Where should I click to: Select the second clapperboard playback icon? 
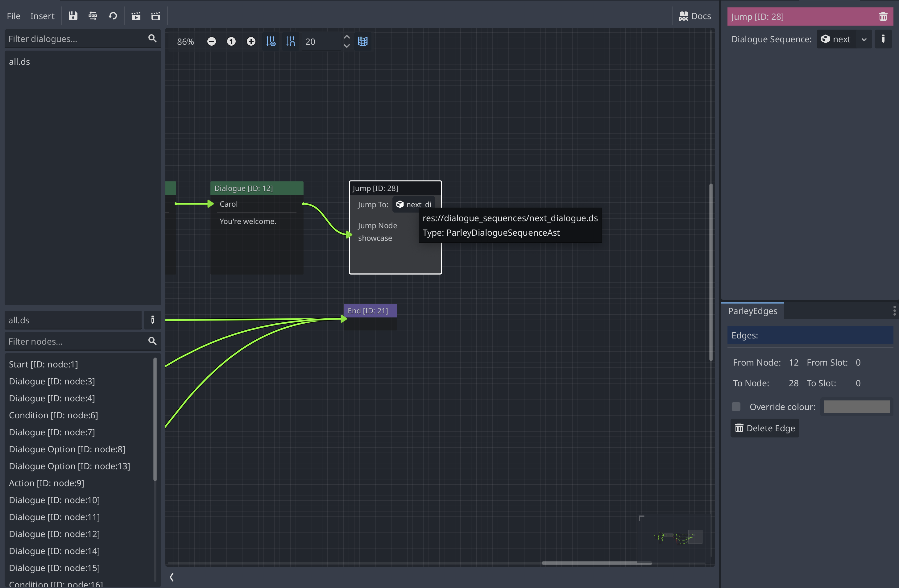pyautogui.click(x=155, y=16)
